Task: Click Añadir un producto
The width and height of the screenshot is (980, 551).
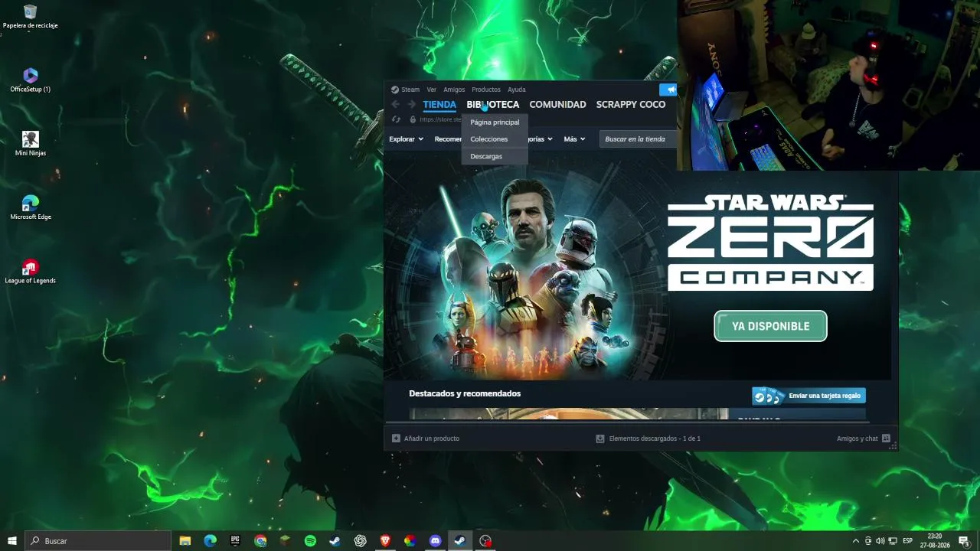Action: coord(426,439)
